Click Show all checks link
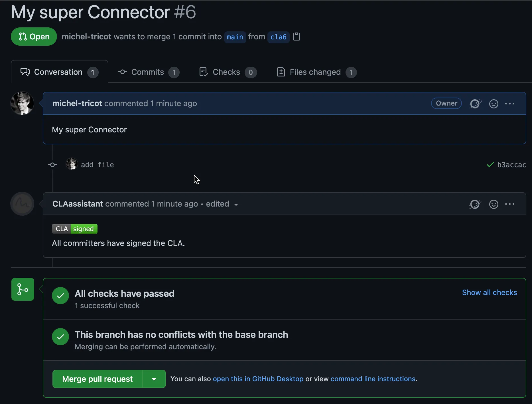Image resolution: width=532 pixels, height=404 pixels. tap(489, 292)
